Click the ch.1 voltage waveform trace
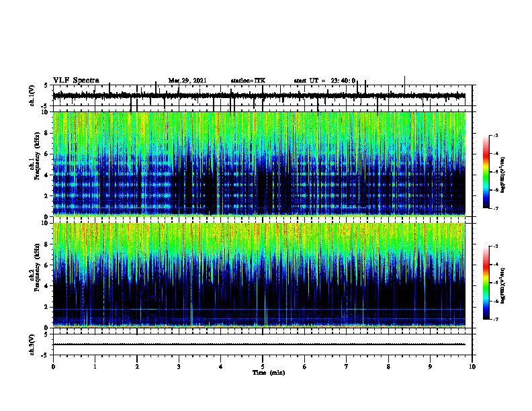The width and height of the screenshot is (532, 411). tap(259, 96)
